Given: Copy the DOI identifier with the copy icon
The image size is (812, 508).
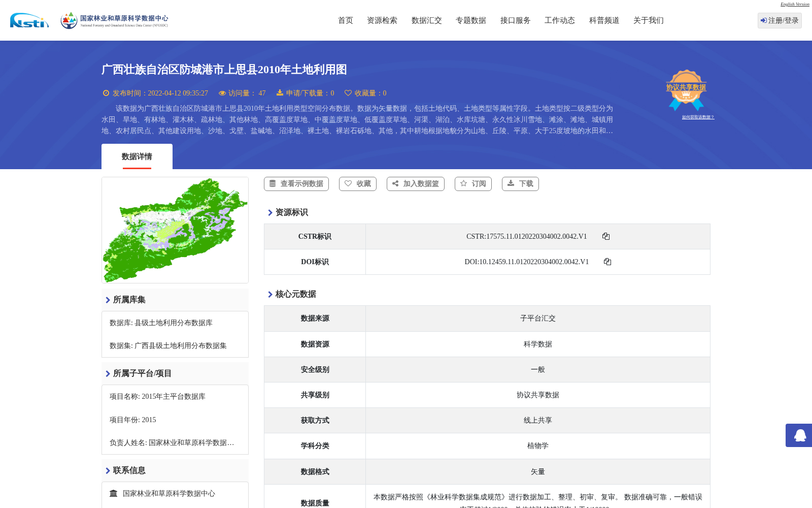Looking at the screenshot, I should [x=607, y=262].
